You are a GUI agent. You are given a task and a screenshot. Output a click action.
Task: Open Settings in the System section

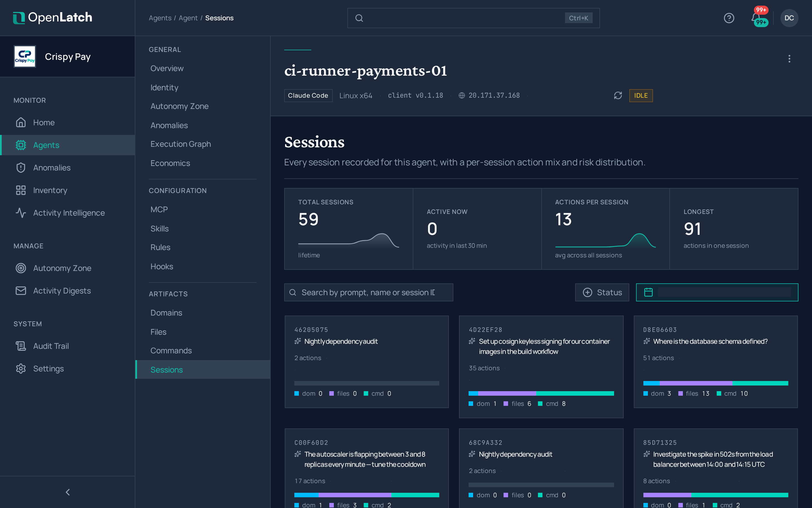coord(67,369)
